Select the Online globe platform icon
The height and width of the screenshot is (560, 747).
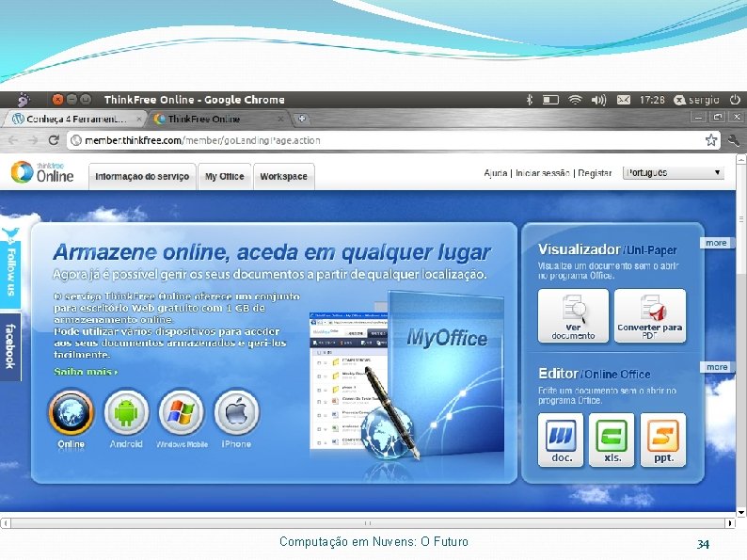point(71,413)
